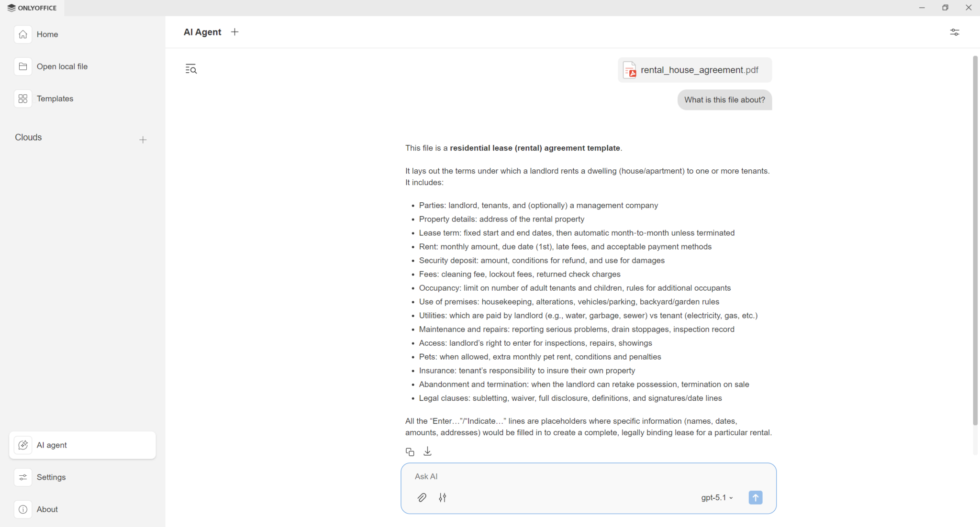980x527 pixels.
Task: Attach a file with the paperclip icon
Action: 422,497
